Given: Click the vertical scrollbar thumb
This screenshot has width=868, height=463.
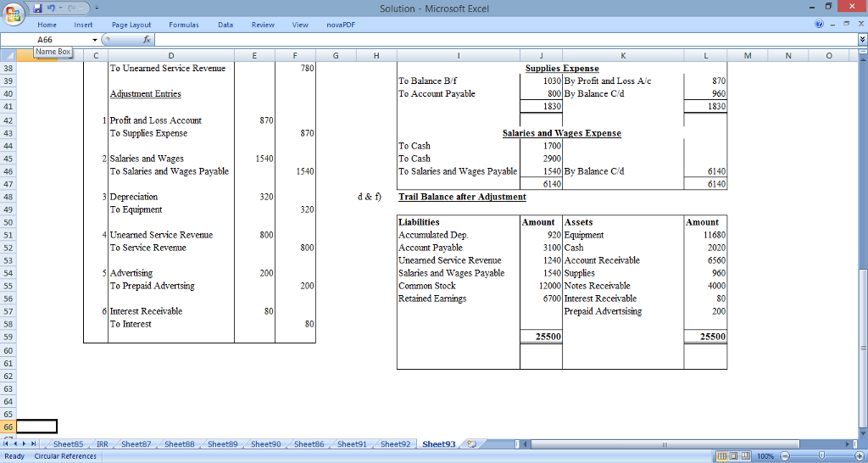Looking at the screenshot, I should [862, 348].
